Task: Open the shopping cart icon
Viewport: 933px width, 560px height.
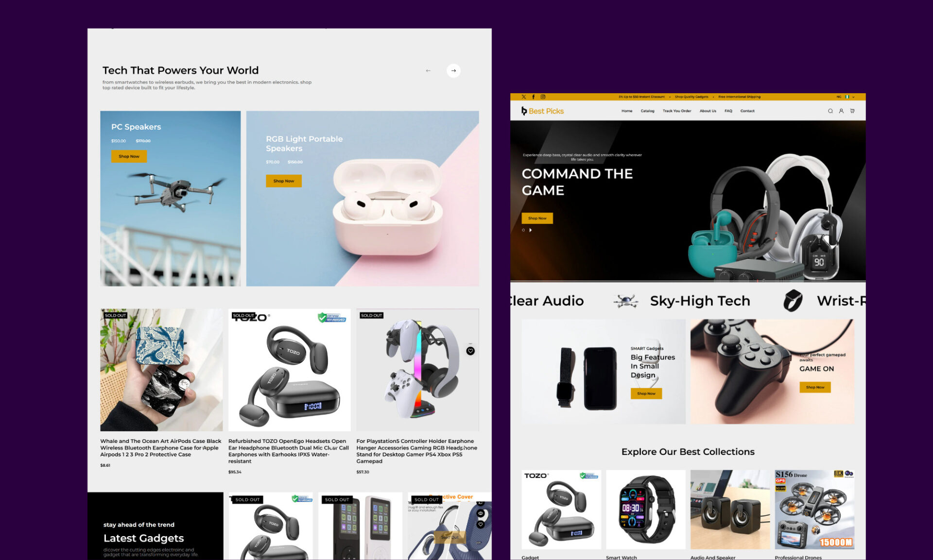Action: click(852, 111)
